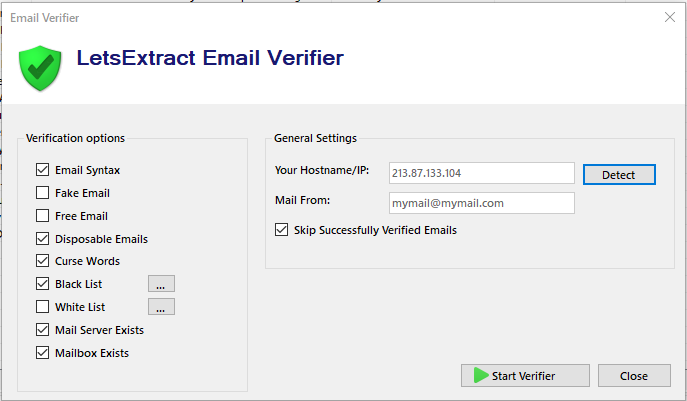Enable the Free Email option
The height and width of the screenshot is (401, 687).
43,216
